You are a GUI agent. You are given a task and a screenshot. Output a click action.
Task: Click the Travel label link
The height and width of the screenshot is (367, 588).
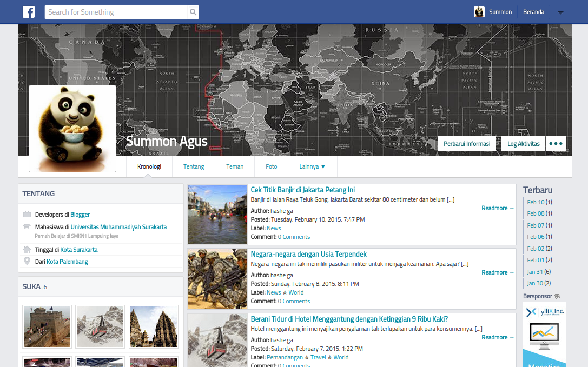(318, 358)
